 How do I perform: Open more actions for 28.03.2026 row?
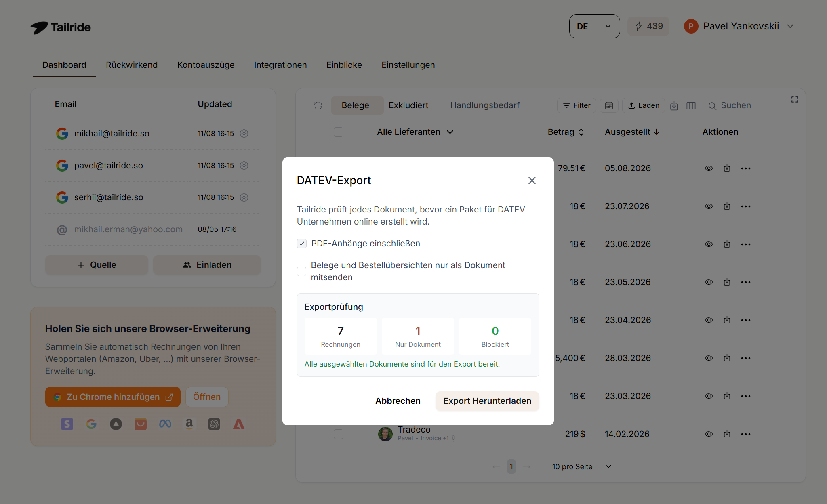(746, 358)
